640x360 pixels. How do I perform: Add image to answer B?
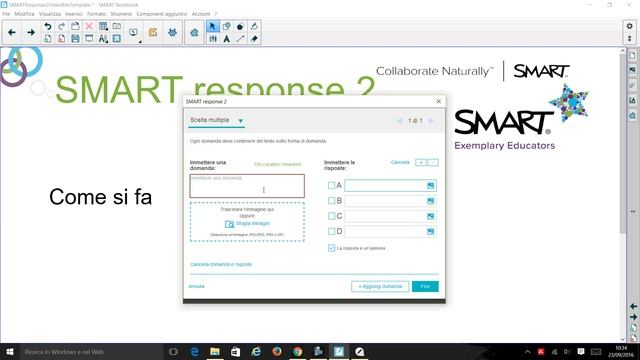coord(431,201)
